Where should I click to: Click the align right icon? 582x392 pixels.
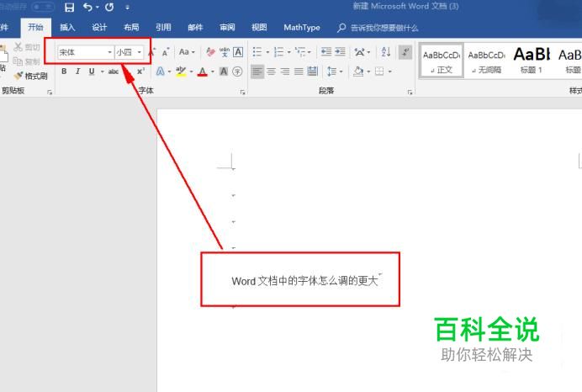point(285,72)
